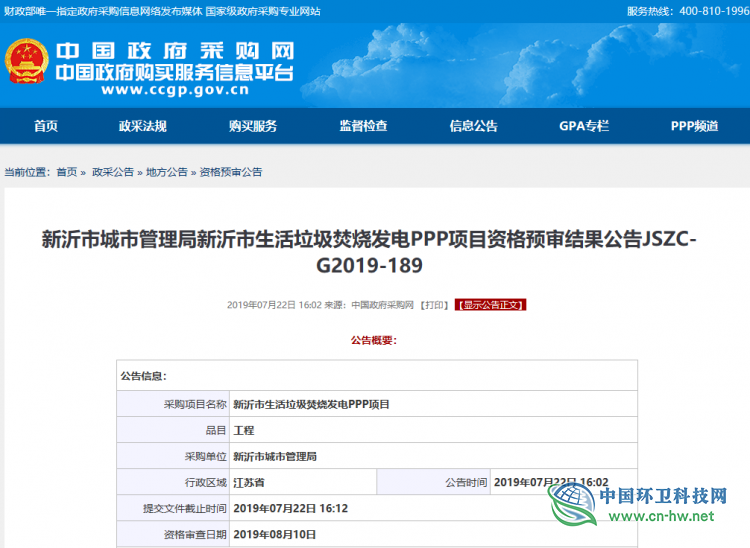Click the 新沂市城市管理局 purchasing unit cell
750x548 pixels.
pos(433,456)
